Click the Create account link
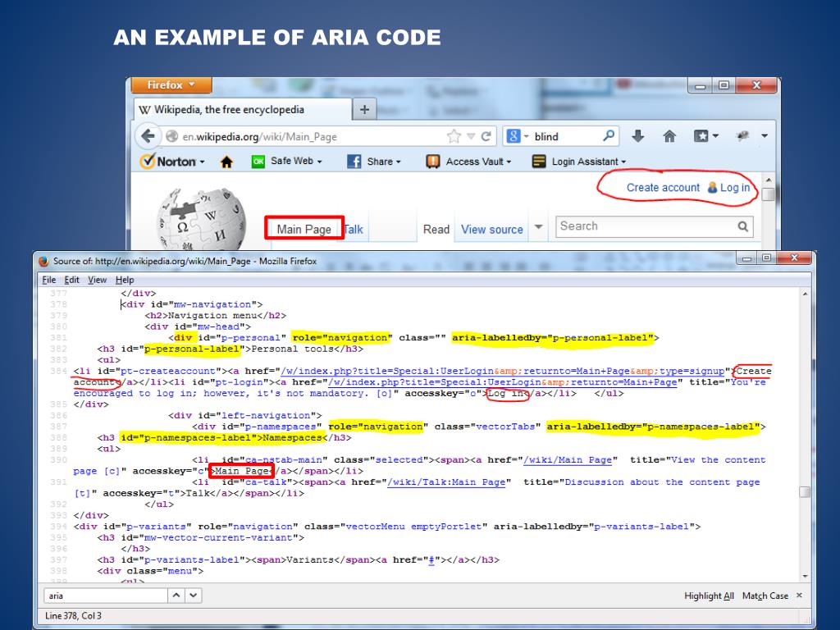This screenshot has width=840, height=630. (663, 188)
